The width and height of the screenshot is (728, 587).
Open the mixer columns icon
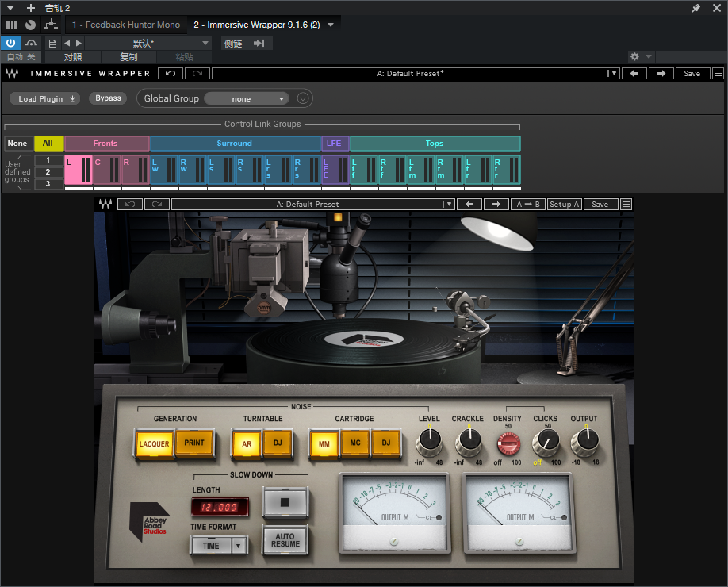11,25
